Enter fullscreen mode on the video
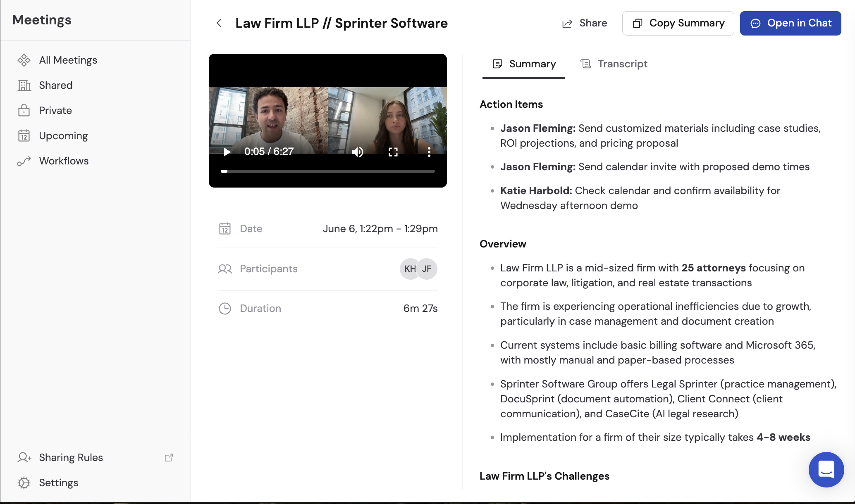 (393, 152)
